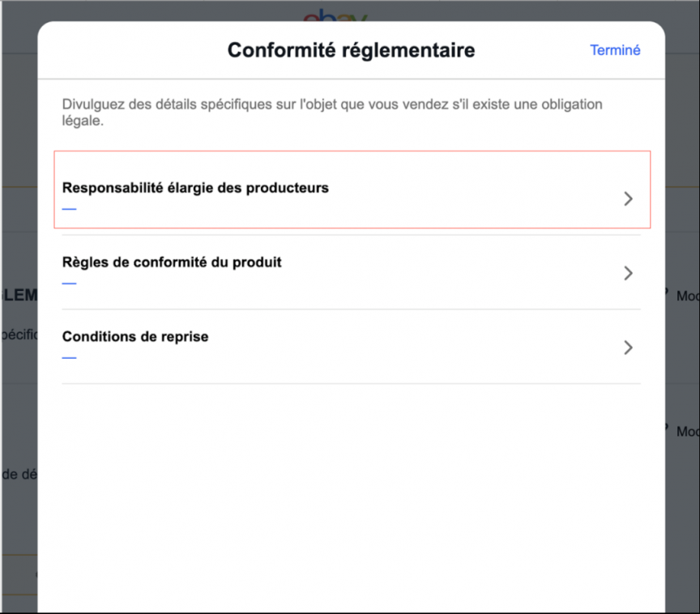Click upper 'Mod' link in right background

tap(688, 296)
